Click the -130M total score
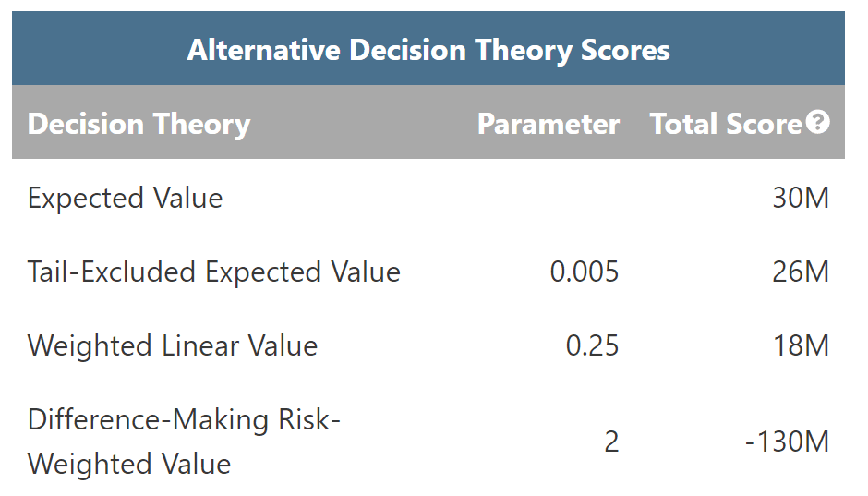The height and width of the screenshot is (496, 868). pyautogui.click(x=787, y=442)
